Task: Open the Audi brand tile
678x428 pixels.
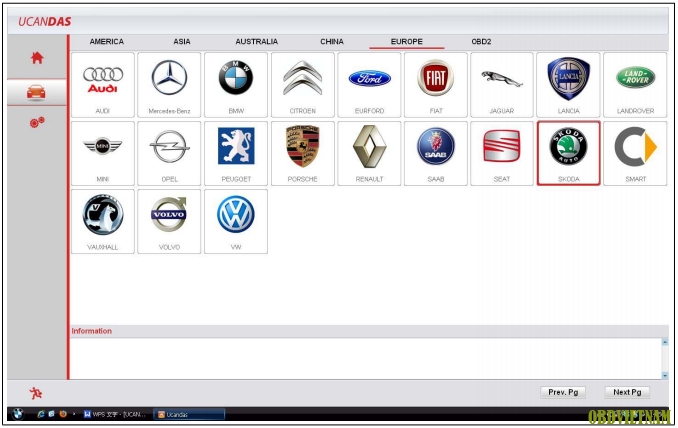Action: (103, 85)
